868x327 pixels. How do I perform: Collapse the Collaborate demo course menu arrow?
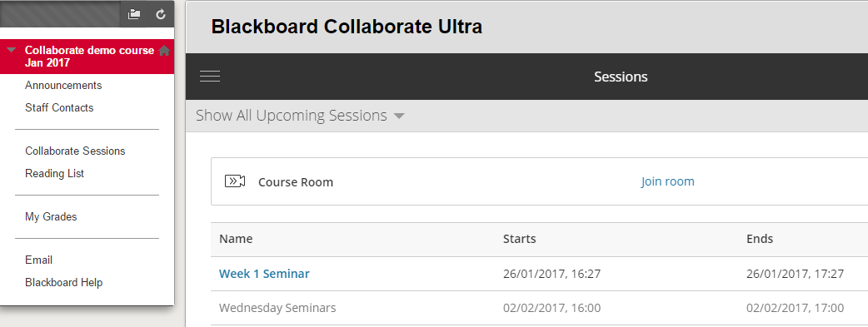(x=11, y=50)
